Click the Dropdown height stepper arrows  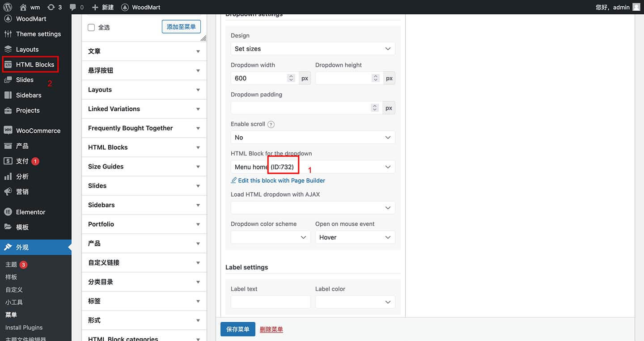point(376,78)
